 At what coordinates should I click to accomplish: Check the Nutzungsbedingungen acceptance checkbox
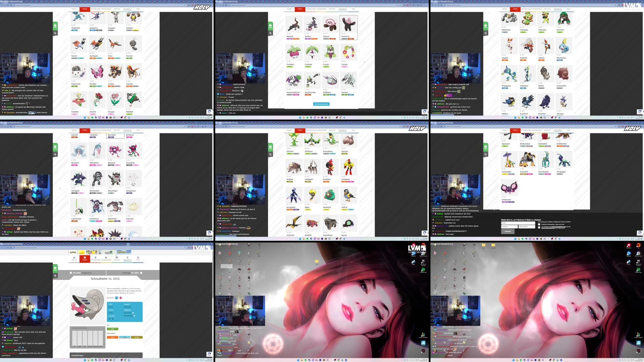pos(539,227)
